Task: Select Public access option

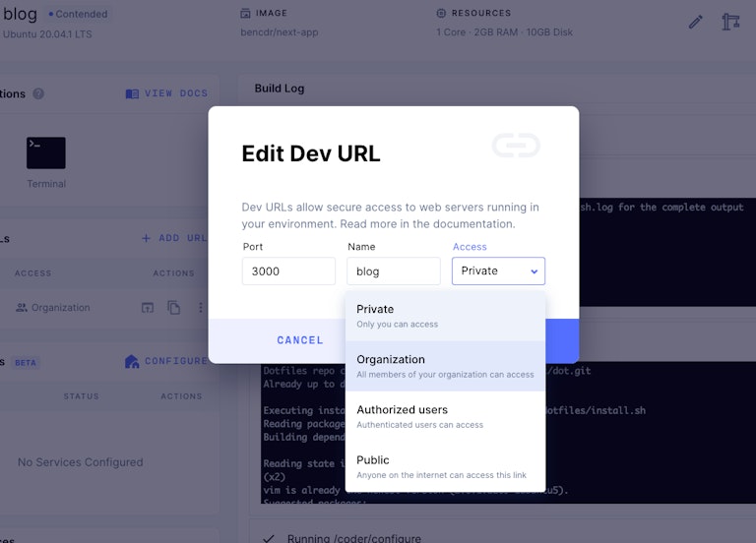Action: pyautogui.click(x=446, y=466)
